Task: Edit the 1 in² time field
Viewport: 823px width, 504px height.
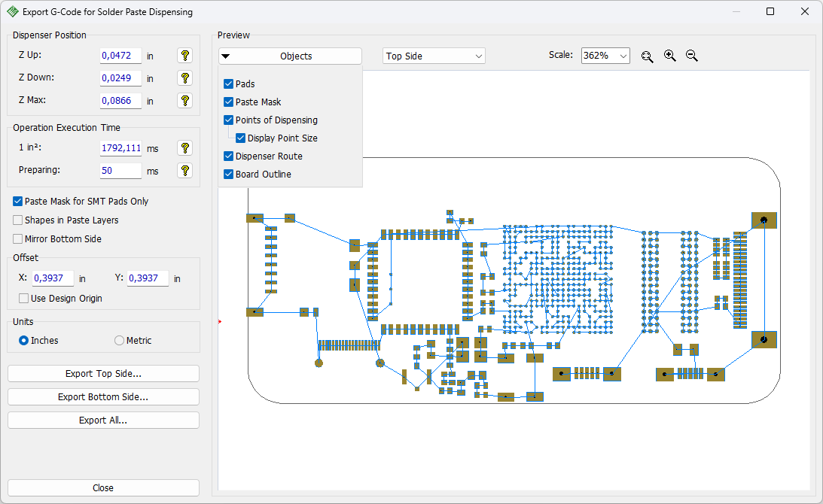Action: click(x=120, y=148)
